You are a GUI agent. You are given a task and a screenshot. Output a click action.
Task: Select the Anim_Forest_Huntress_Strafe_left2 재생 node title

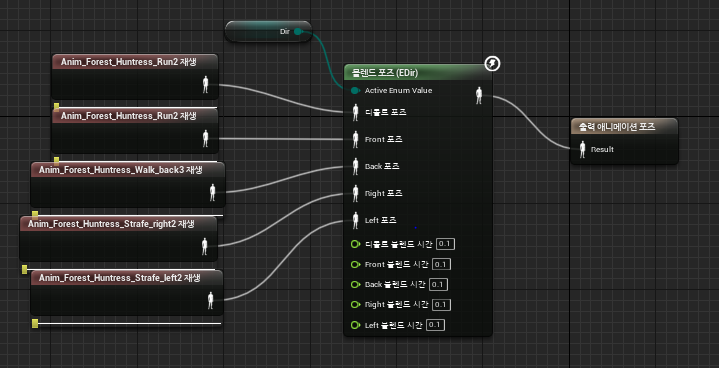point(120,278)
